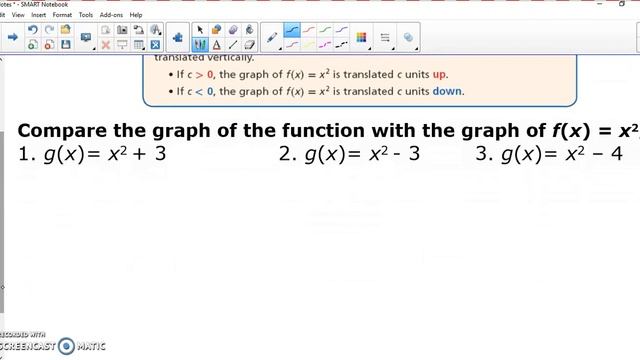Delete the selection with the red X

(x=105, y=44)
